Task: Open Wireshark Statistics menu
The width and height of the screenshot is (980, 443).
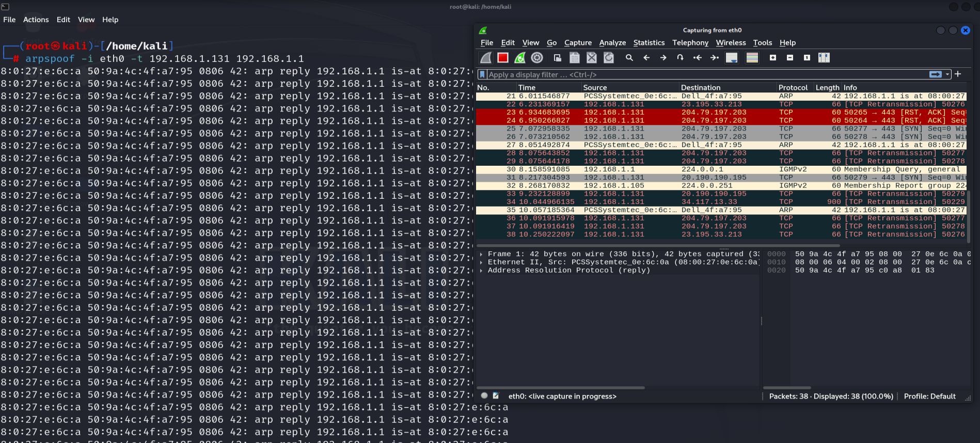Action: click(649, 43)
